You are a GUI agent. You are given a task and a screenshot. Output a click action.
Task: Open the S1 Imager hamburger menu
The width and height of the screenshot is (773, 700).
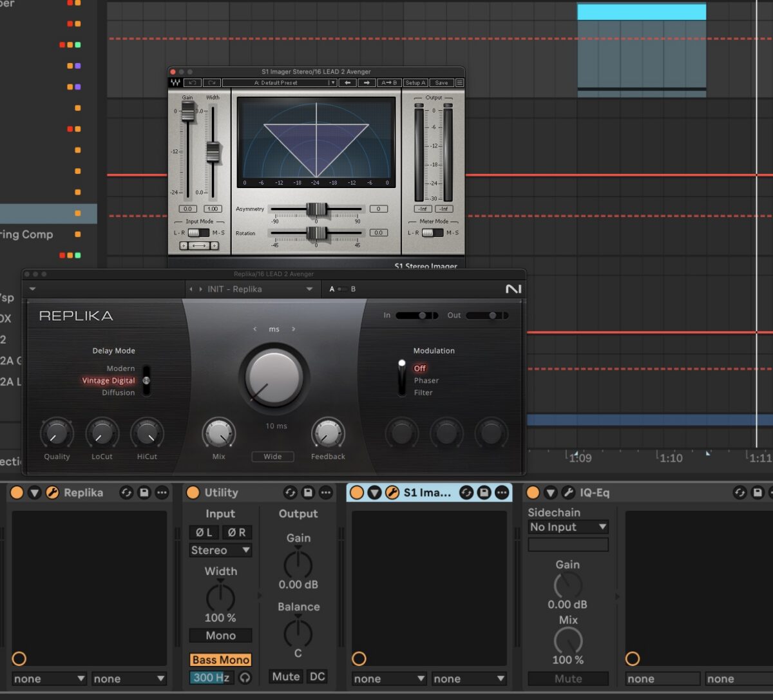[x=459, y=82]
